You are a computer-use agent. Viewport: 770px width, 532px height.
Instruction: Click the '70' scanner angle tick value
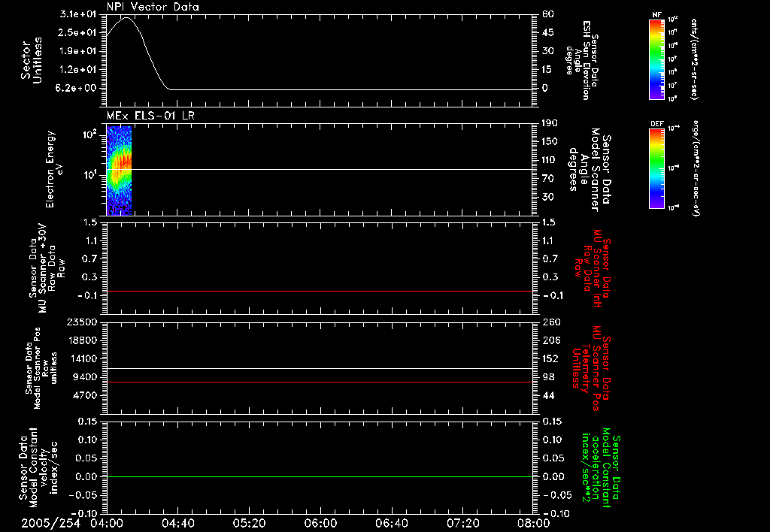pyautogui.click(x=548, y=179)
